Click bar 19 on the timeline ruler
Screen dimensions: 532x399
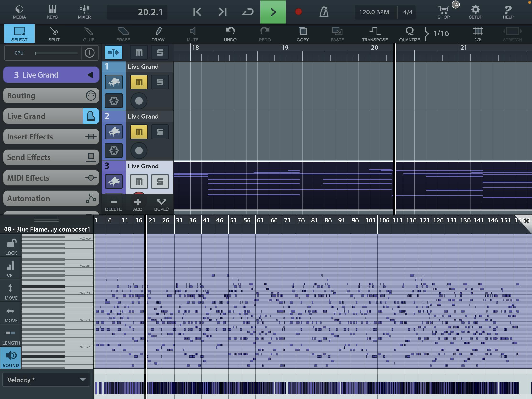285,48
